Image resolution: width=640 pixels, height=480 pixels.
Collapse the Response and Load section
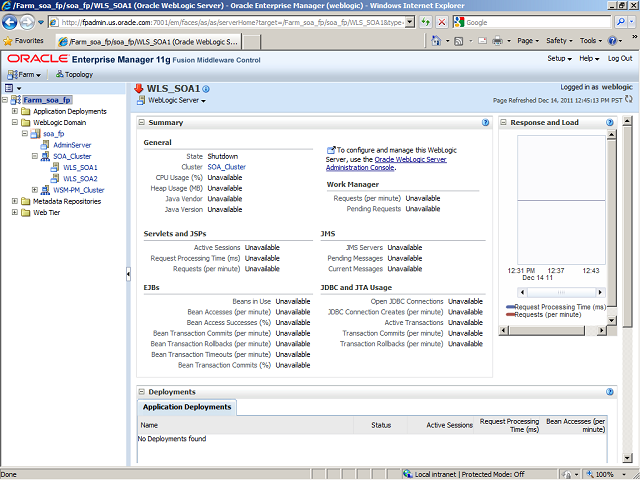[x=504, y=122]
